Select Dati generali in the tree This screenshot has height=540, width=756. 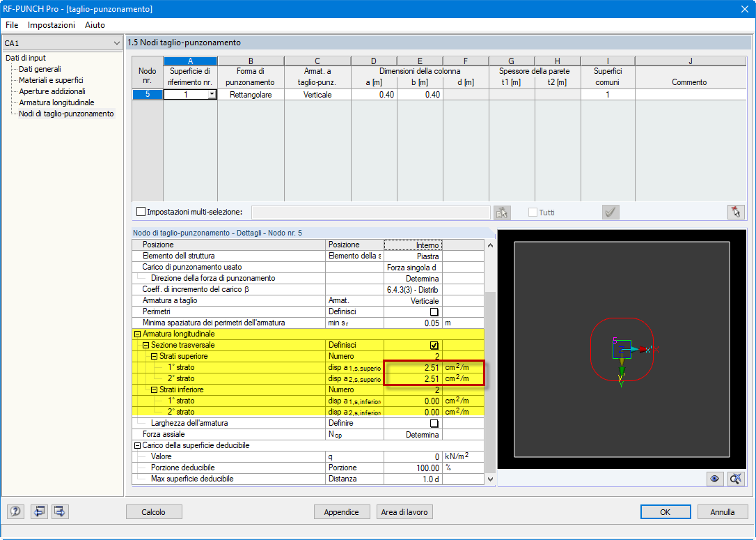pyautogui.click(x=40, y=69)
